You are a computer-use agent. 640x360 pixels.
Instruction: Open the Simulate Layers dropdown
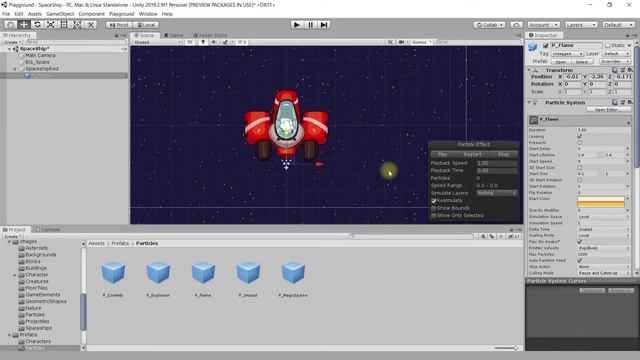[x=497, y=193]
